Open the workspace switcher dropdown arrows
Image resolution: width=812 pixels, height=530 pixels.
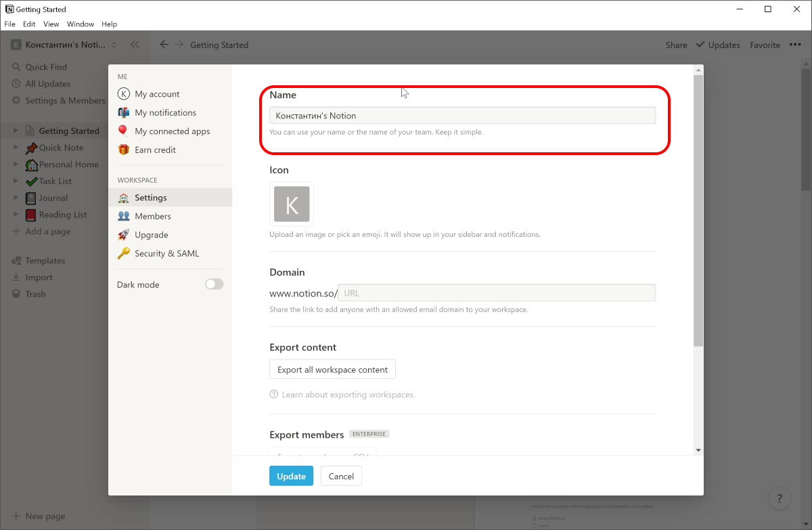click(x=114, y=45)
